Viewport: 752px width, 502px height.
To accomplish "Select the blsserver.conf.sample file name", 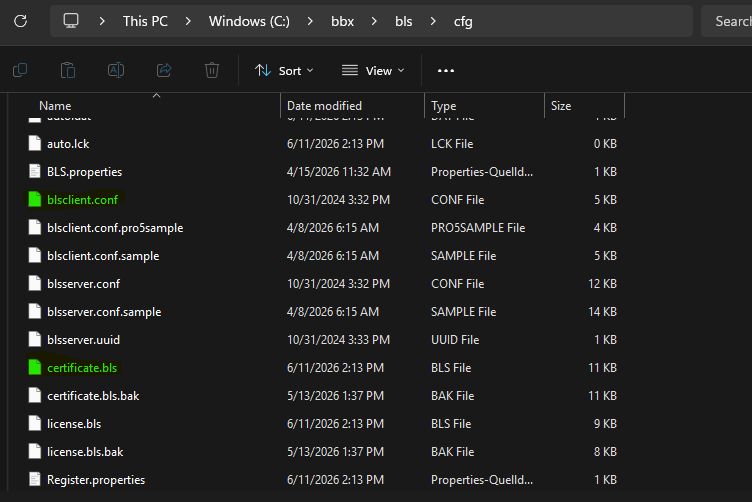I will click(104, 312).
